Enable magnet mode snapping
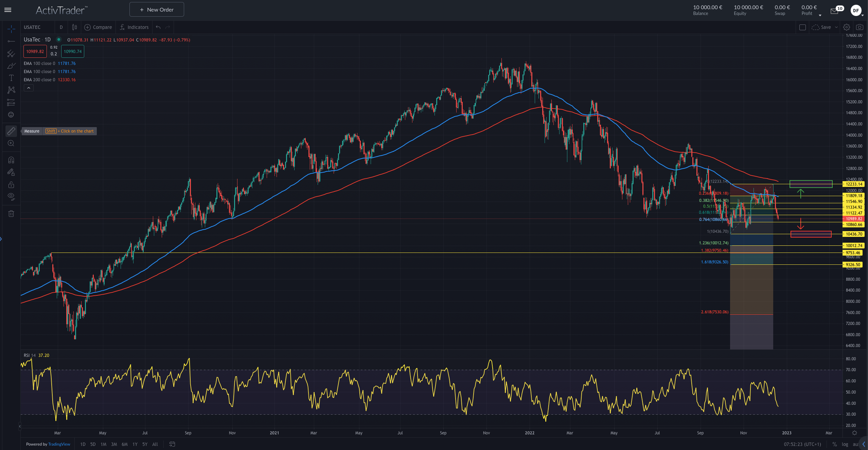868x450 pixels. click(x=11, y=160)
